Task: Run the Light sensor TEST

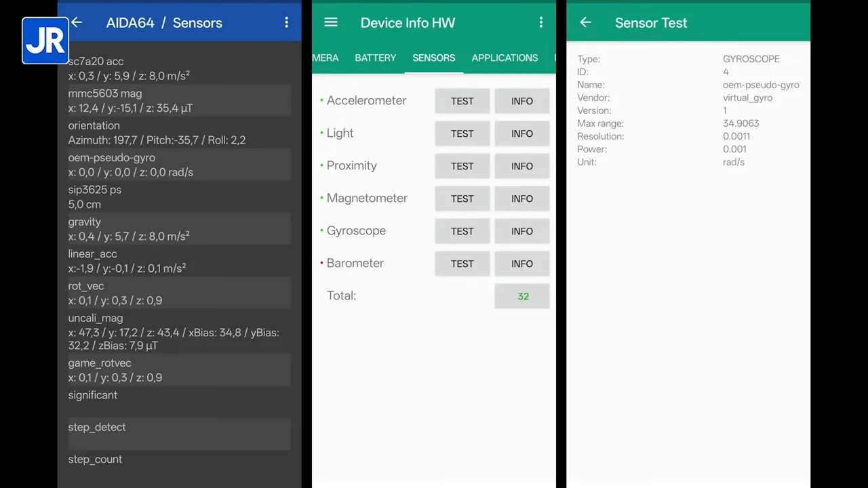Action: coord(462,134)
